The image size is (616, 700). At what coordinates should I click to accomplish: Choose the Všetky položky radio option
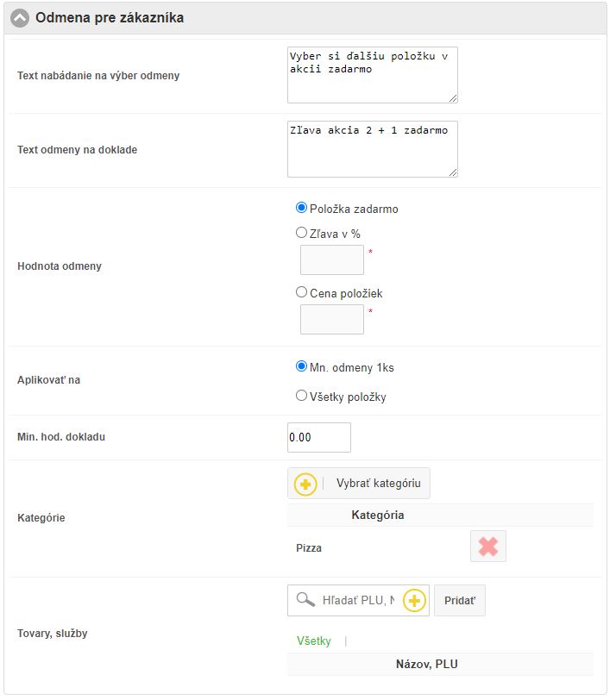[301, 396]
